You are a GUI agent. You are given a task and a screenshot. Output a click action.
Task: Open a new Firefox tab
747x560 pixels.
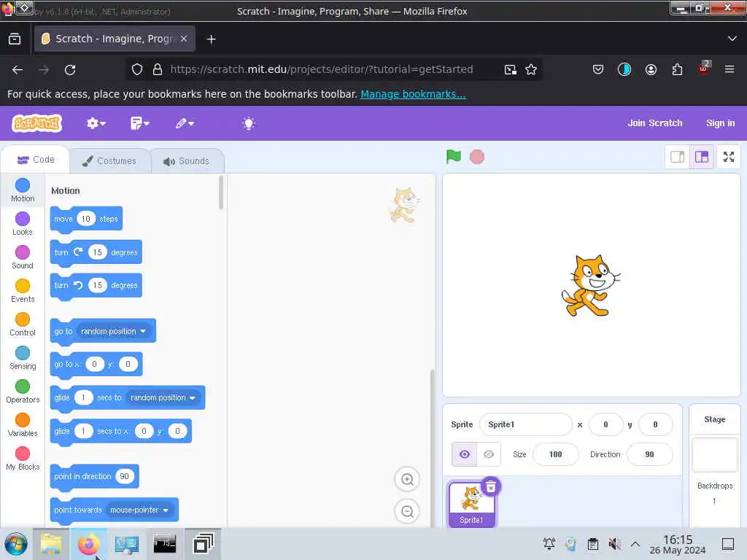(211, 39)
